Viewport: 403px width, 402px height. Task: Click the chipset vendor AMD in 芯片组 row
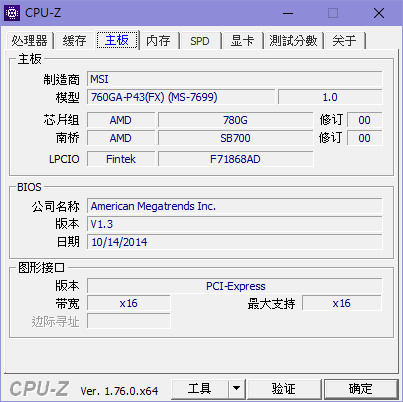click(121, 120)
